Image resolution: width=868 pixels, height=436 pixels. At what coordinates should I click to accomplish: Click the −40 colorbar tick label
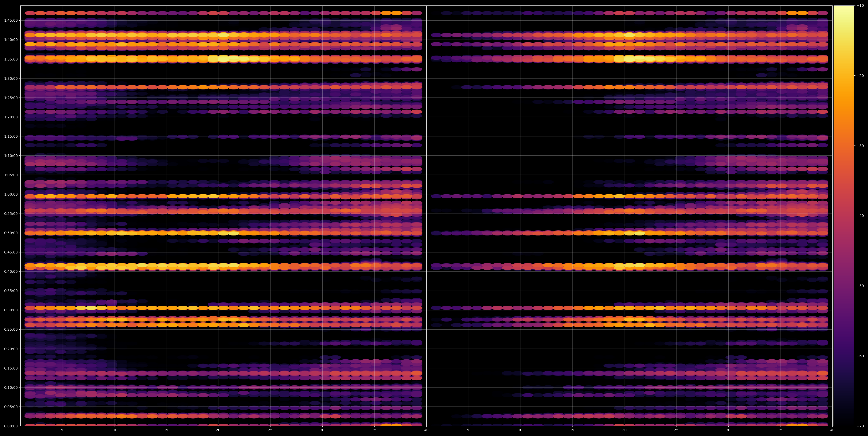tap(860, 216)
